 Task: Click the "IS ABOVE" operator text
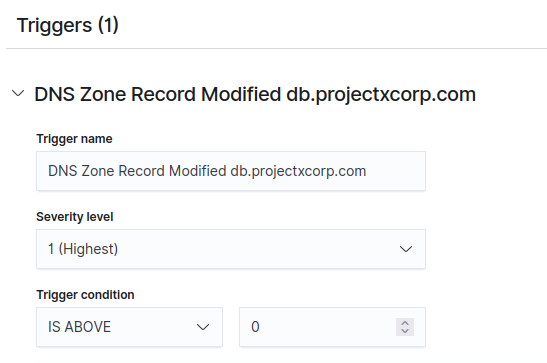(79, 327)
